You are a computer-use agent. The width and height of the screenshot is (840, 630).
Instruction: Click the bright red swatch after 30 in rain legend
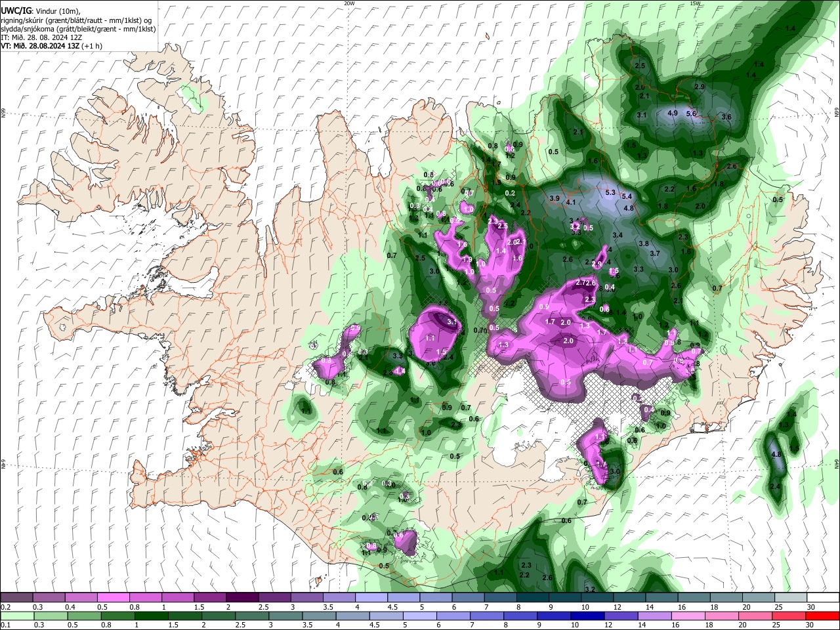[822, 616]
